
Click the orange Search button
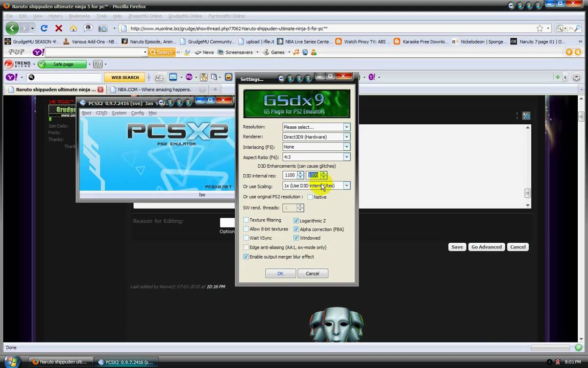click(162, 52)
